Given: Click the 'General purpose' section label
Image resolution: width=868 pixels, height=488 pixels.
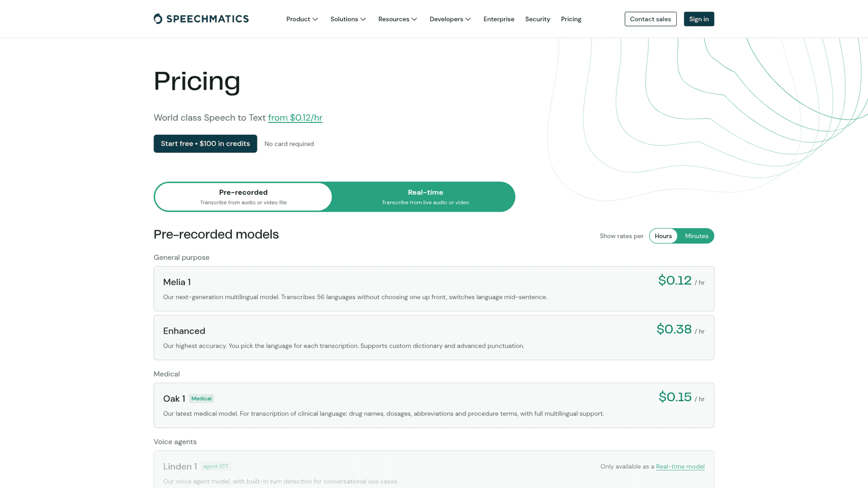Looking at the screenshot, I should (x=181, y=258).
